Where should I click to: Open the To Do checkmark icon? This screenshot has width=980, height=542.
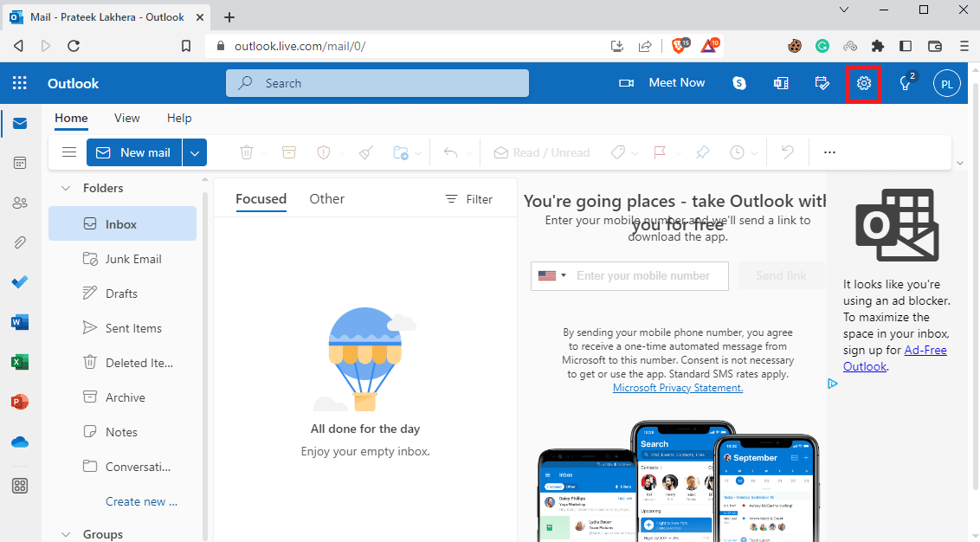click(x=20, y=282)
